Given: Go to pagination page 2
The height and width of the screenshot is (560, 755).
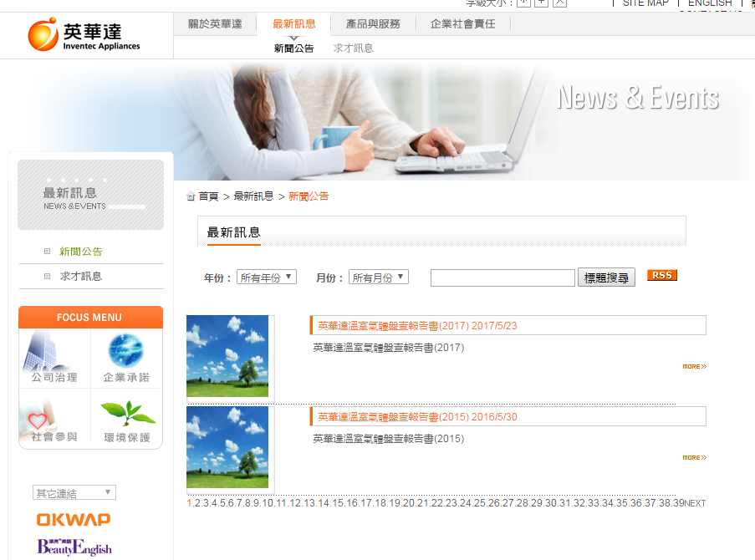Looking at the screenshot, I should [x=197, y=503].
